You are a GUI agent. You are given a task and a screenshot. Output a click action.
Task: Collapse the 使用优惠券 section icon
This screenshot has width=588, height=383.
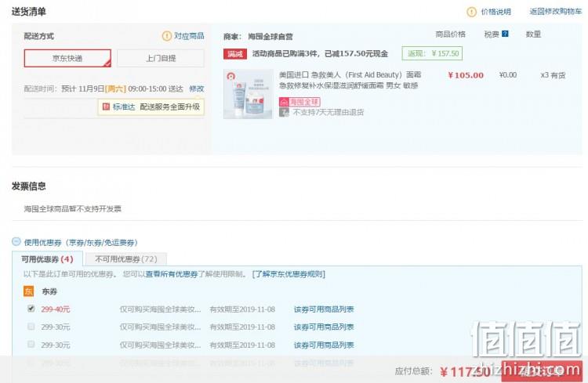[16, 241]
